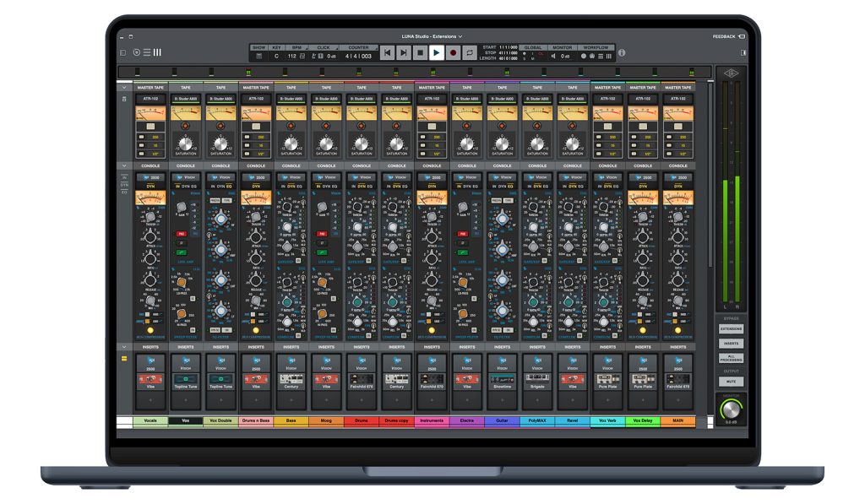The width and height of the screenshot is (865, 504).
Task: Click the Record button in transport
Action: pos(454,53)
